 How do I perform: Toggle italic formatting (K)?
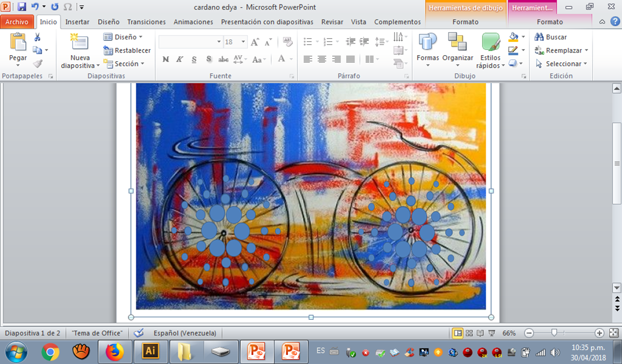179,59
